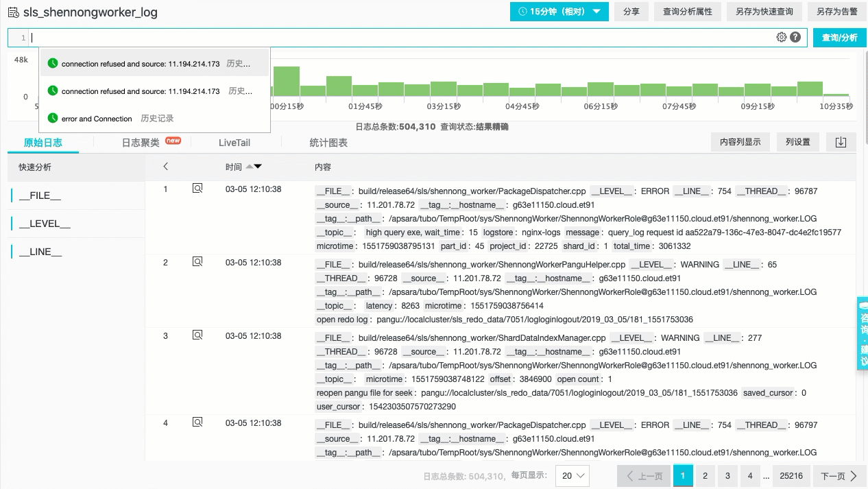Select current page 1 in pagination
The image size is (868, 489).
(x=683, y=476)
